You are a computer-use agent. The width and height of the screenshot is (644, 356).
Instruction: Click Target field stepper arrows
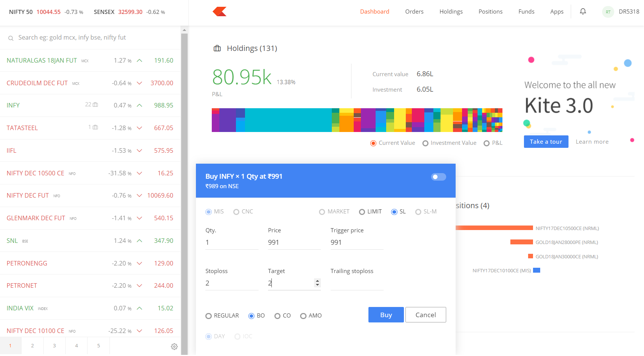317,283
